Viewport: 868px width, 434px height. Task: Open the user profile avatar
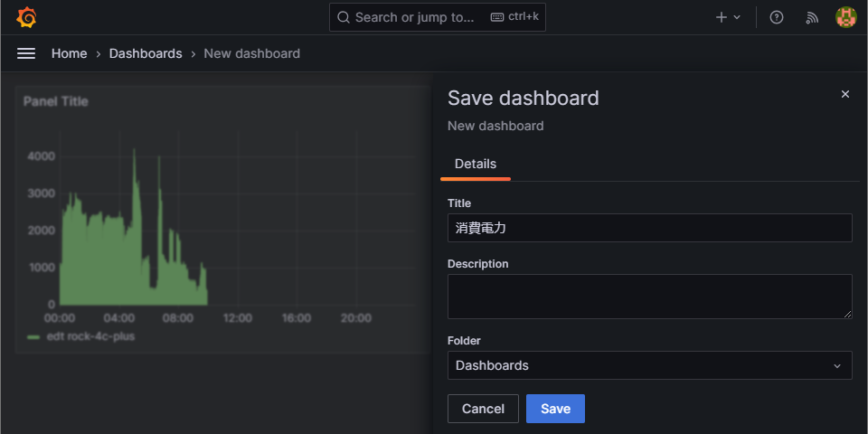846,17
